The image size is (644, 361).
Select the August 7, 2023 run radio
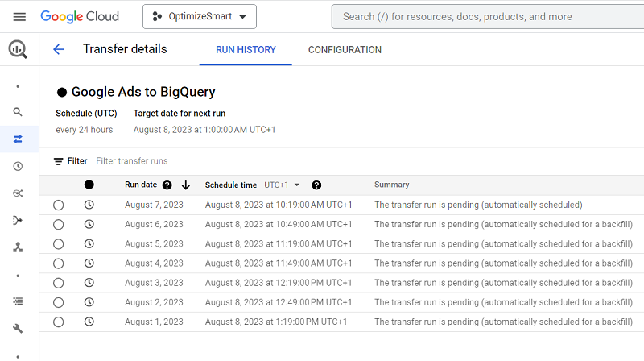click(x=58, y=205)
